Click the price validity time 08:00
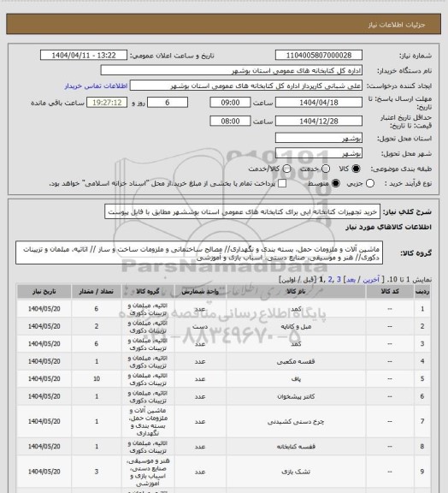The width and height of the screenshot is (448, 493). click(230, 121)
